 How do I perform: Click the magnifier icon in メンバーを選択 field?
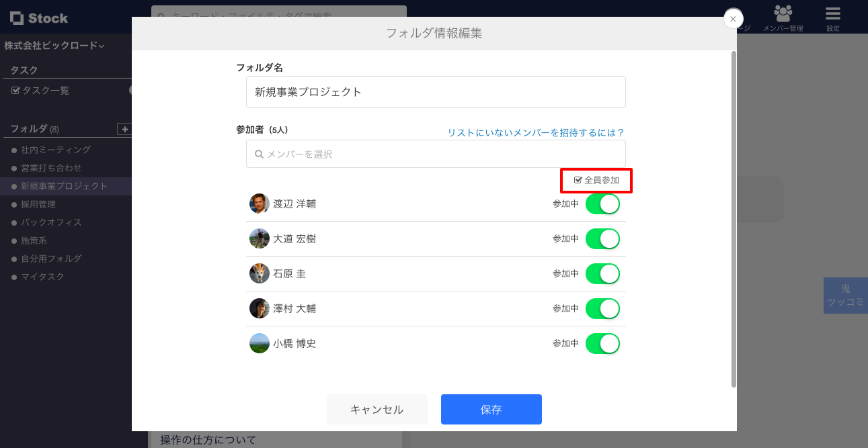click(x=259, y=154)
